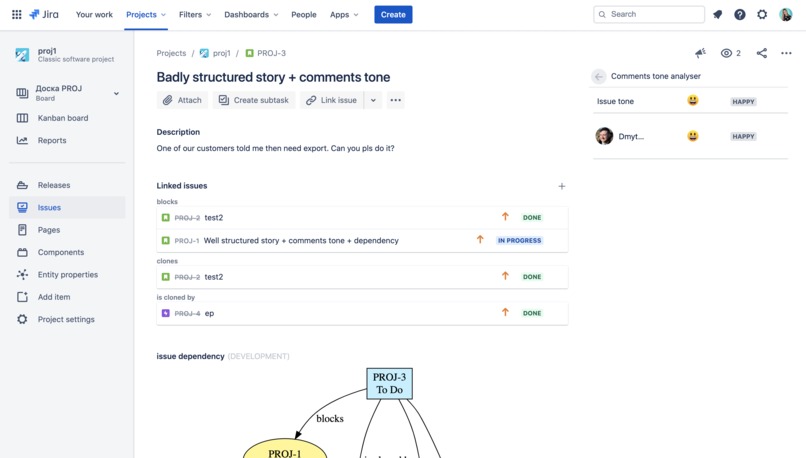
Task: Click the proj1 project avatar in sidebar
Action: [x=22, y=54]
